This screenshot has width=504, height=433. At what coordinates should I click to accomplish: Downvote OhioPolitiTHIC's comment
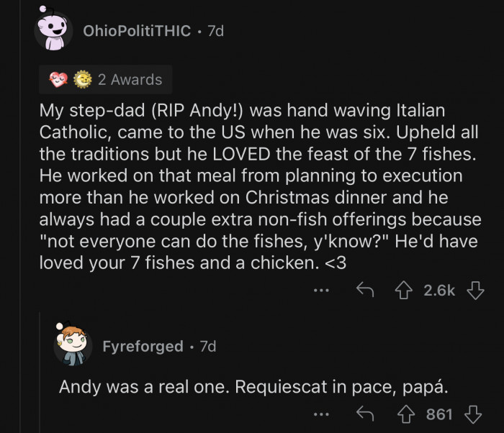point(473,291)
